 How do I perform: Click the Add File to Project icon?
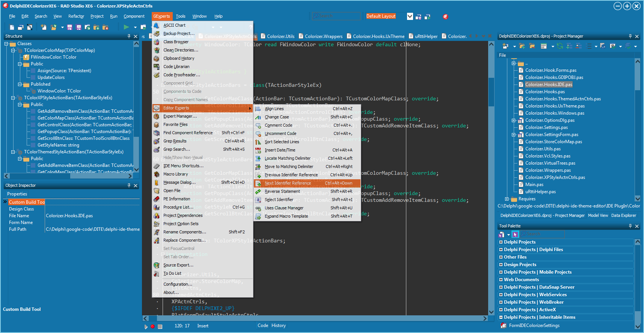(97, 27)
